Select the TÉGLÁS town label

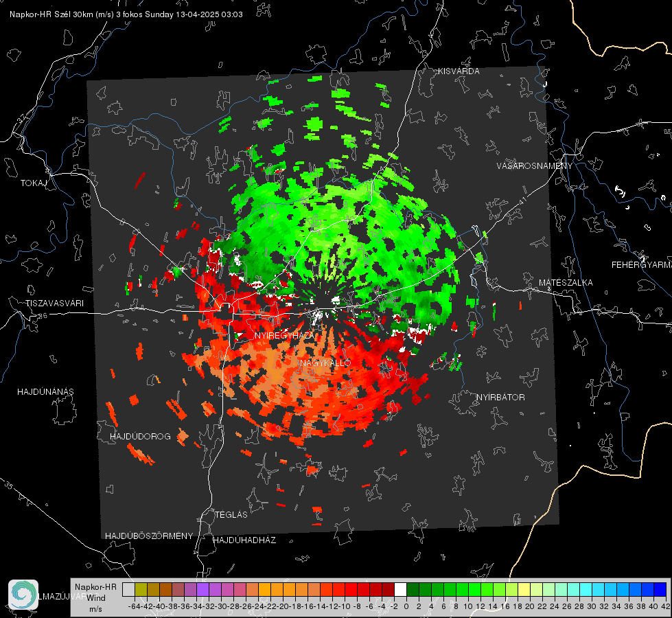231,514
